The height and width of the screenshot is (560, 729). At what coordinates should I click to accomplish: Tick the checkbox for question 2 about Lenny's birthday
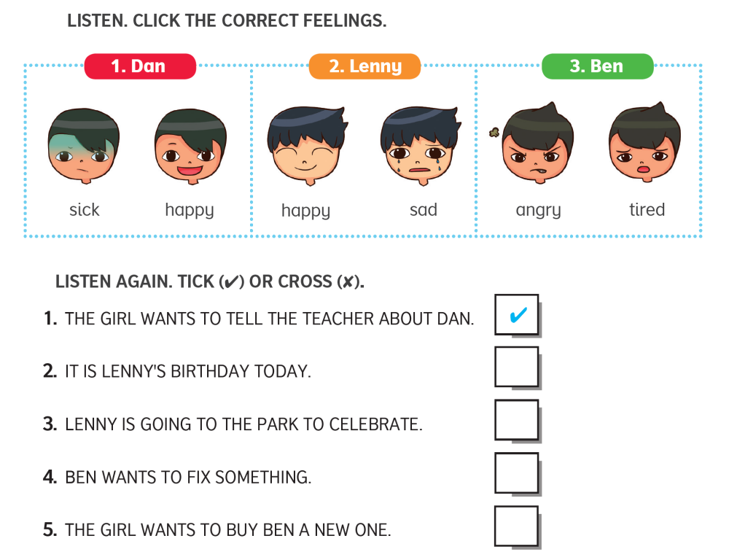tap(517, 367)
